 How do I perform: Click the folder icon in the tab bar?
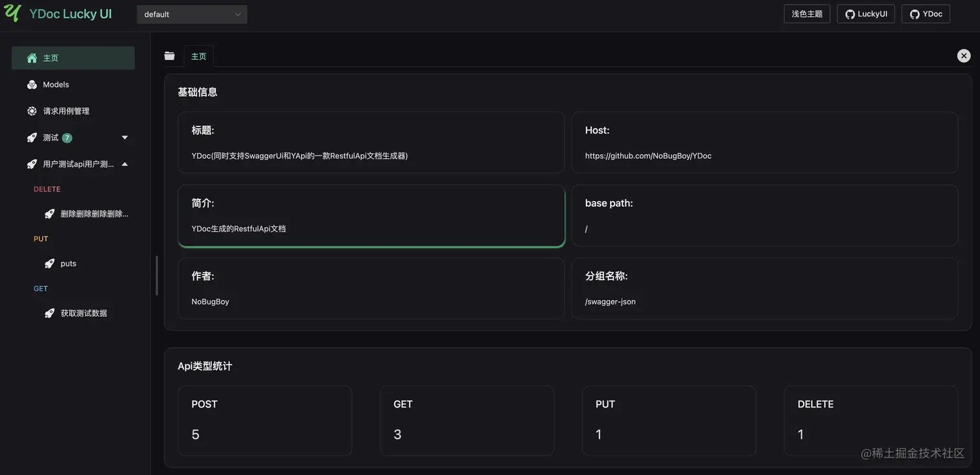tap(169, 56)
